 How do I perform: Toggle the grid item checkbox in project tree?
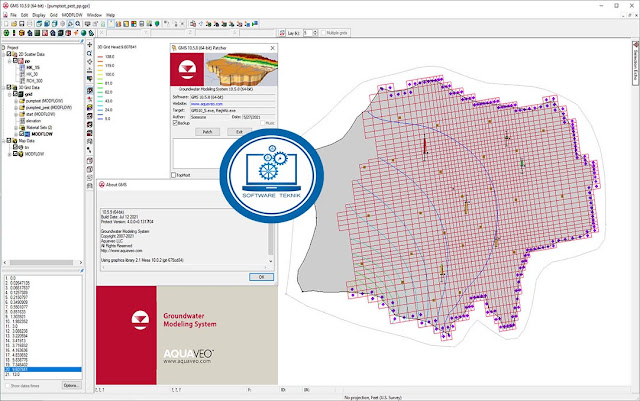(x=15, y=94)
